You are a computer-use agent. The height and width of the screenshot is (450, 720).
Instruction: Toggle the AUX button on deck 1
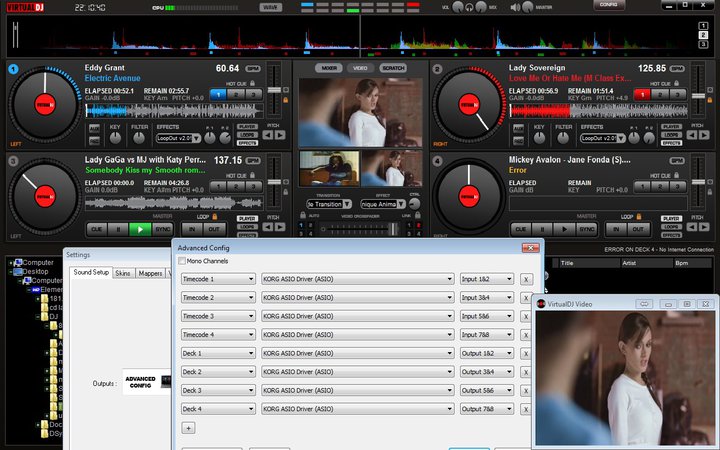tap(94, 128)
